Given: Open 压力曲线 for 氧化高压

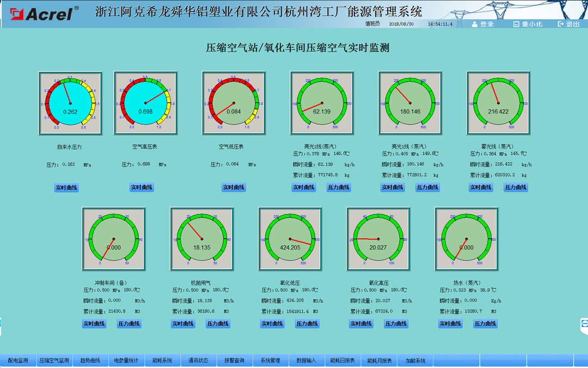Looking at the screenshot, I should click(395, 323).
